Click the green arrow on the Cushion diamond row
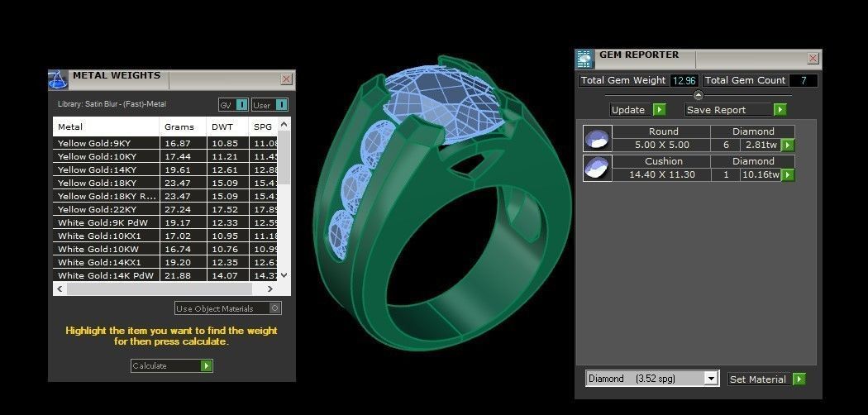The image size is (868, 415). 787,175
